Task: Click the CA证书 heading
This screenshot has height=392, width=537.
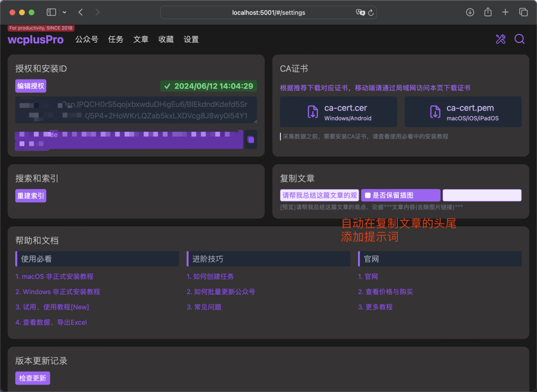Action: coord(294,69)
